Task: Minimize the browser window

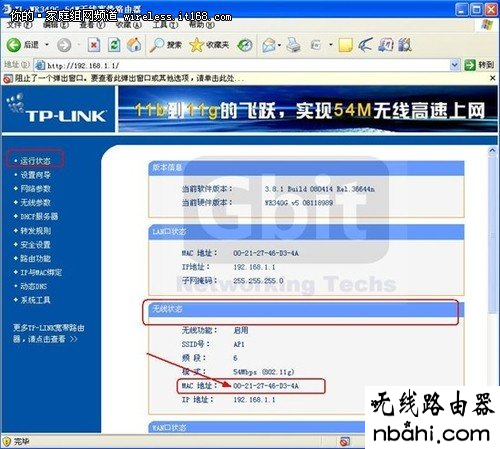Action: pyautogui.click(x=461, y=9)
